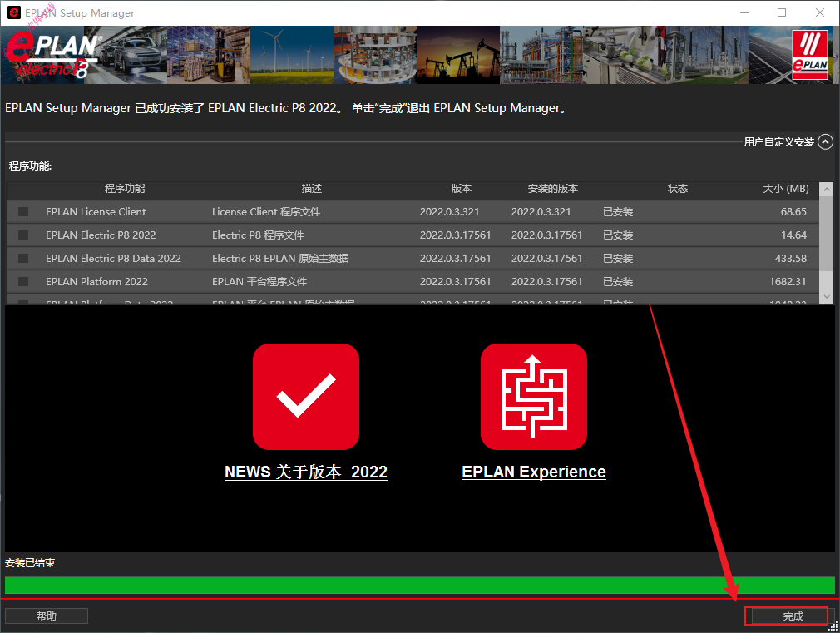This screenshot has height=633, width=840.
Task: Minimize the EPLAN Setup Manager window
Action: 744,12
